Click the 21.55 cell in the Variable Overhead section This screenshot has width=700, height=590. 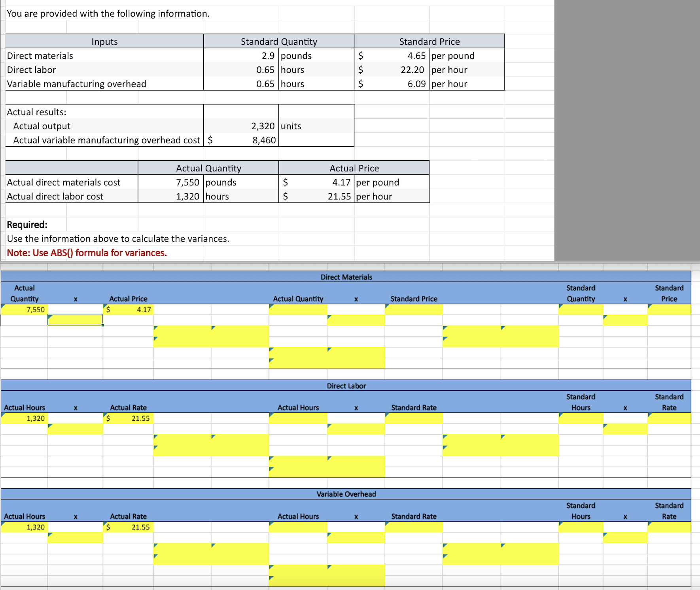point(128,527)
